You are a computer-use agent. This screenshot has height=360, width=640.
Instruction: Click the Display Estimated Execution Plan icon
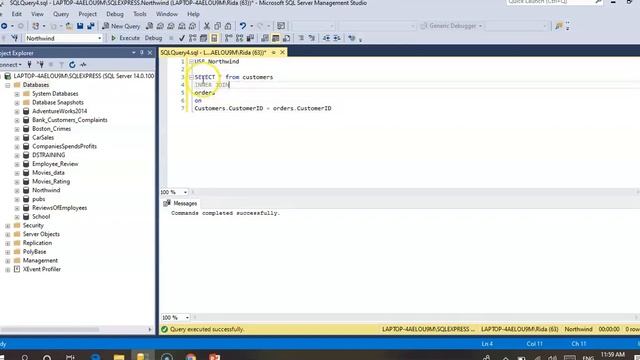193,38
